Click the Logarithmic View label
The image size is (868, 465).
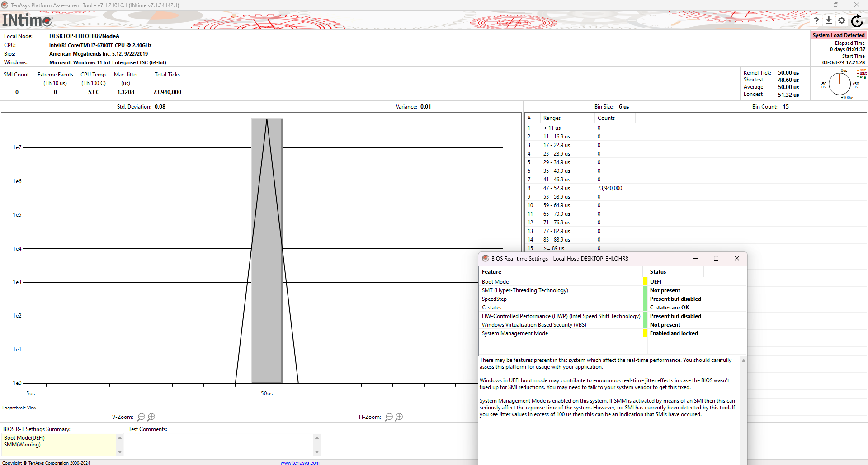tap(19, 408)
